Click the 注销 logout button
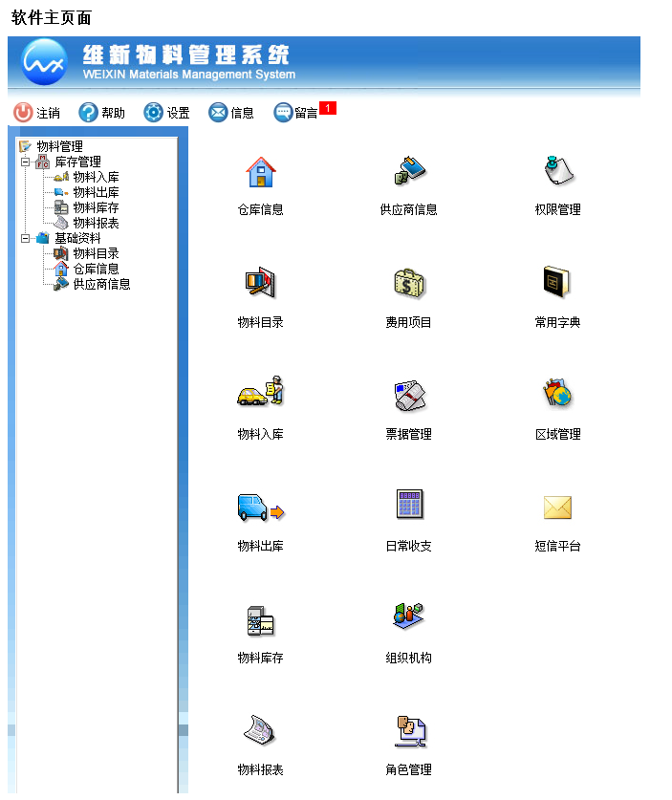Viewport: 672px width, 800px height. coord(36,113)
